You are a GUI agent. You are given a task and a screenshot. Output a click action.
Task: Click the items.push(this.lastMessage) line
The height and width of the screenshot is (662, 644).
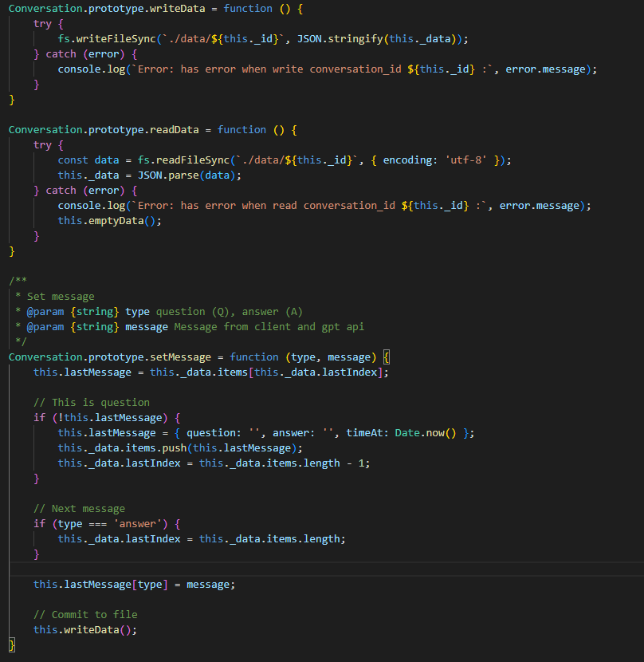(x=180, y=448)
